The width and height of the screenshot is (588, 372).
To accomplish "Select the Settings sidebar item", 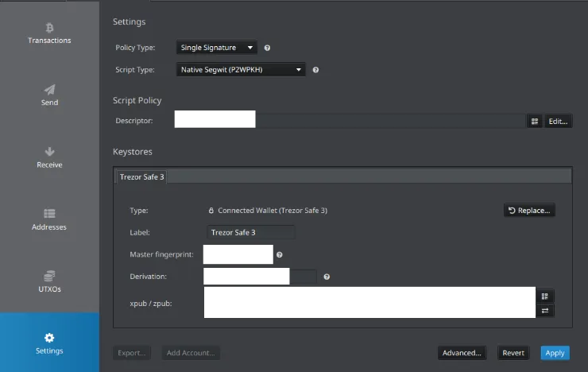I will (49, 343).
